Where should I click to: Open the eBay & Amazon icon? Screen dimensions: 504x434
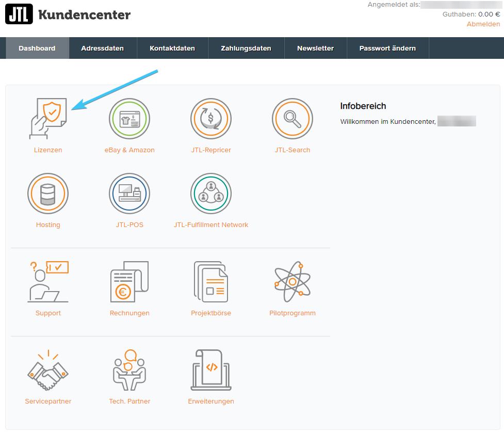(129, 119)
